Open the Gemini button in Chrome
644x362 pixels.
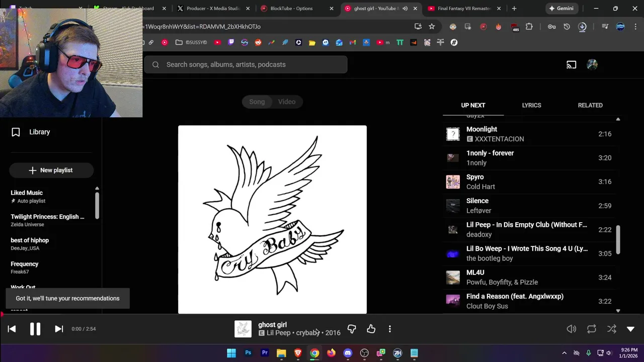click(562, 9)
